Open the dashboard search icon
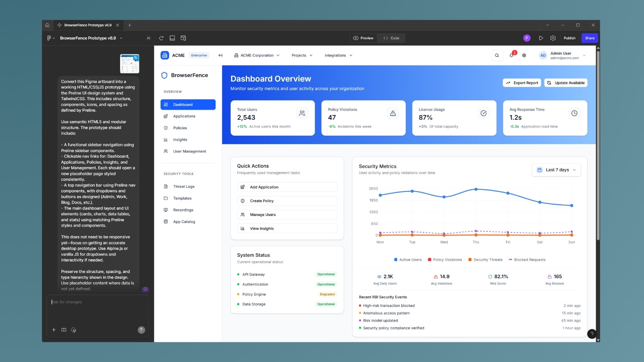644x362 pixels. click(x=497, y=55)
